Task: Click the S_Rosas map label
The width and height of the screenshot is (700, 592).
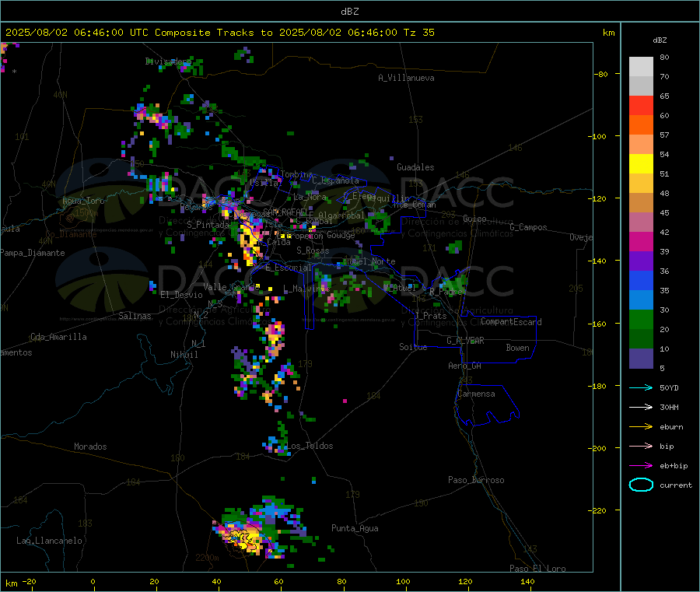Action: [x=313, y=251]
